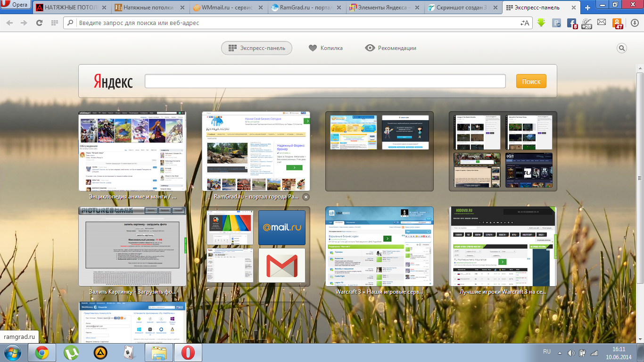This screenshot has height=362, width=644.
Task: Close the Скриншот создан tab
Action: coord(496,8)
